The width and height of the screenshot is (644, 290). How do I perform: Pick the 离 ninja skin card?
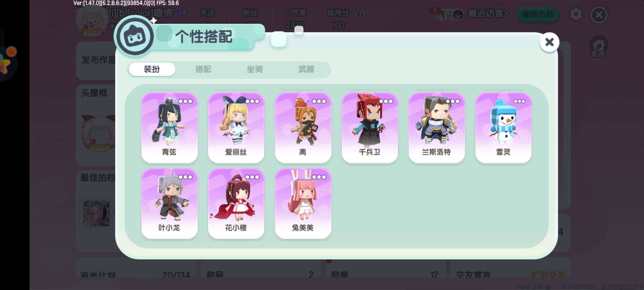click(x=303, y=128)
